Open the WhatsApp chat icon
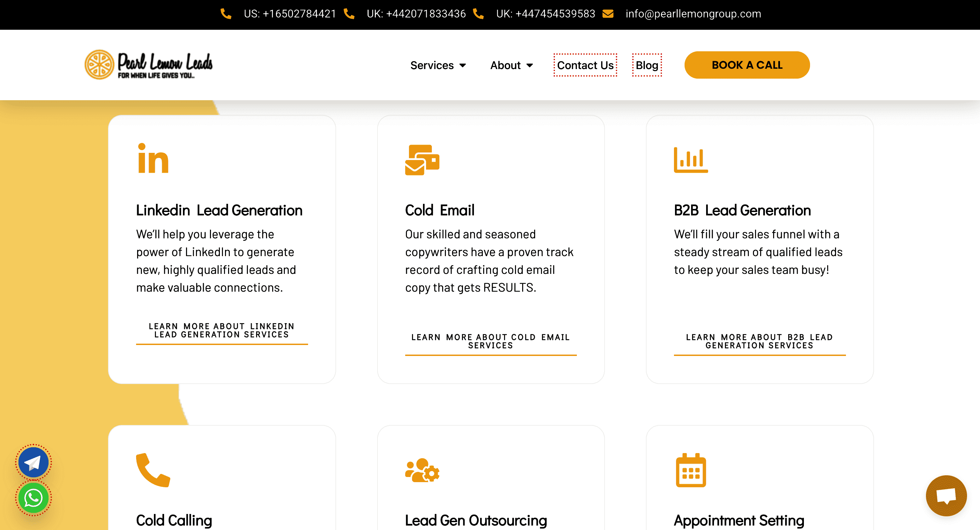 point(34,498)
